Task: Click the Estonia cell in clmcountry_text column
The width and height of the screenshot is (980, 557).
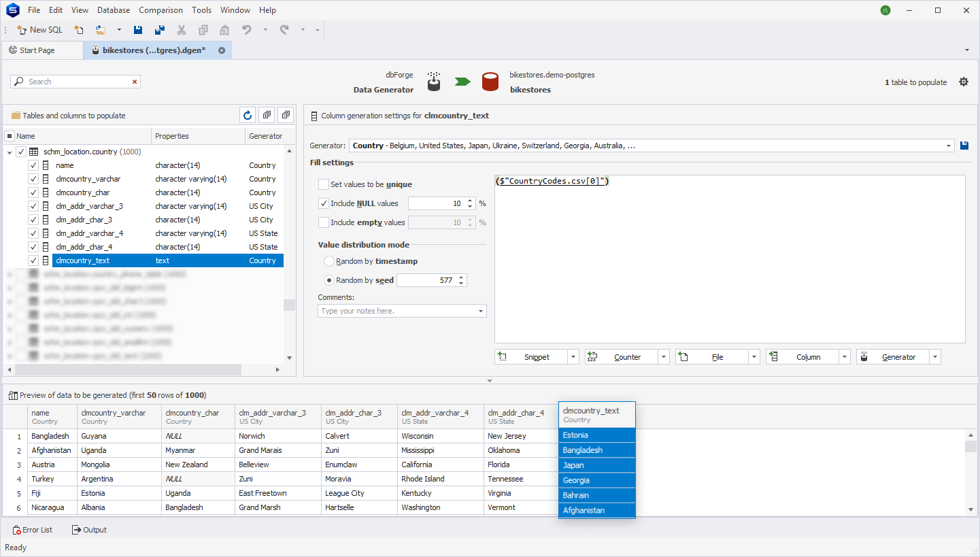Action: point(596,435)
